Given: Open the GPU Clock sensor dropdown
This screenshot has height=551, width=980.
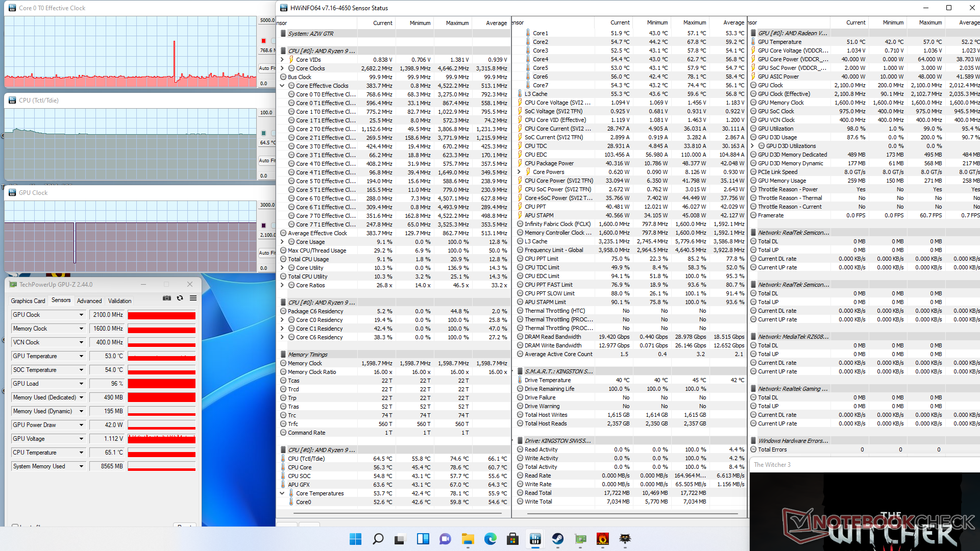Looking at the screenshot, I should tap(81, 315).
